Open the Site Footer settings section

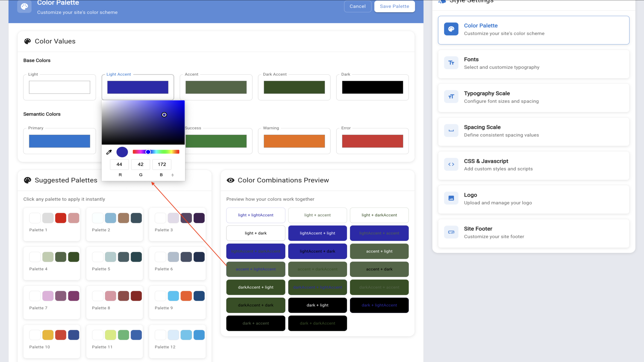pyautogui.click(x=533, y=233)
